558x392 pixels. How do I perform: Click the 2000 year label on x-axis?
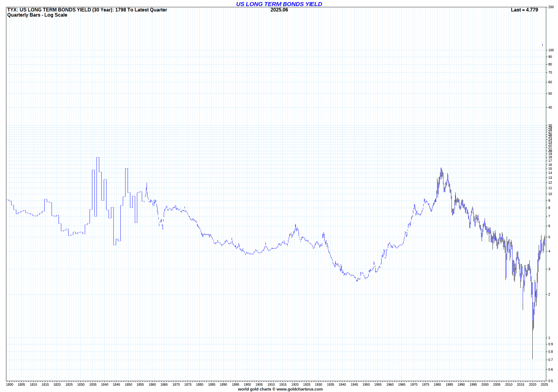click(485, 384)
